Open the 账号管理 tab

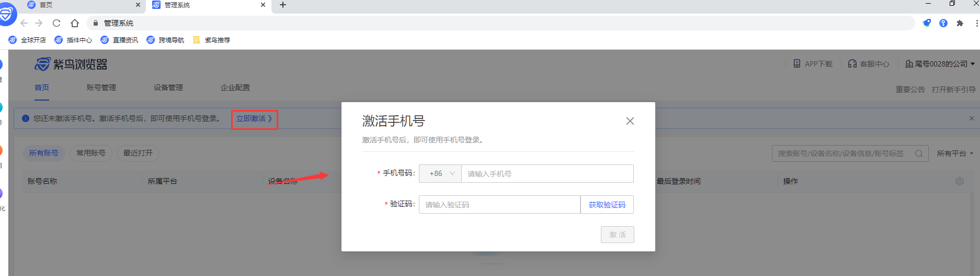[101, 87]
